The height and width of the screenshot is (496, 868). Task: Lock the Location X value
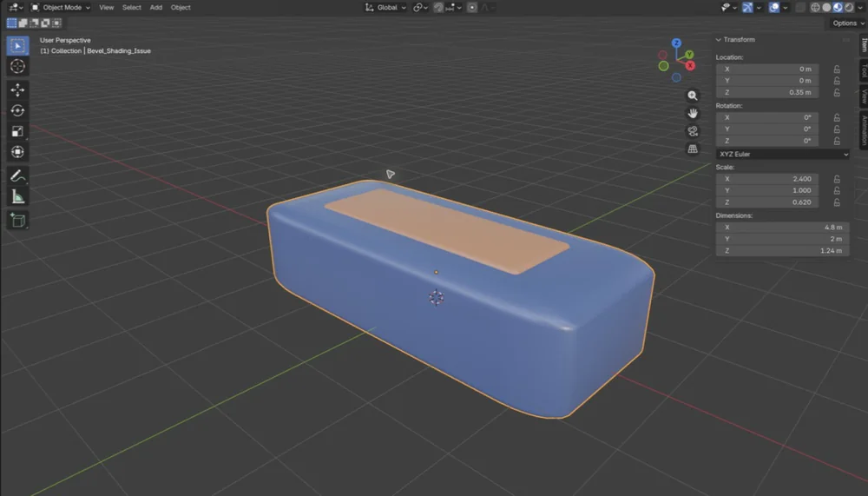click(x=837, y=69)
